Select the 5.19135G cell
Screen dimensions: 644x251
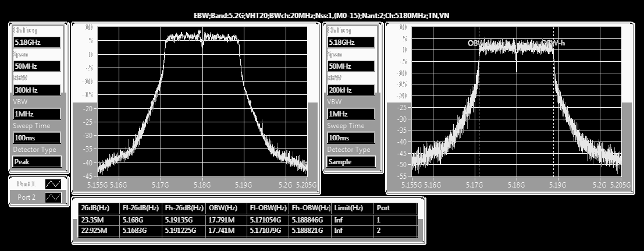click(x=184, y=220)
